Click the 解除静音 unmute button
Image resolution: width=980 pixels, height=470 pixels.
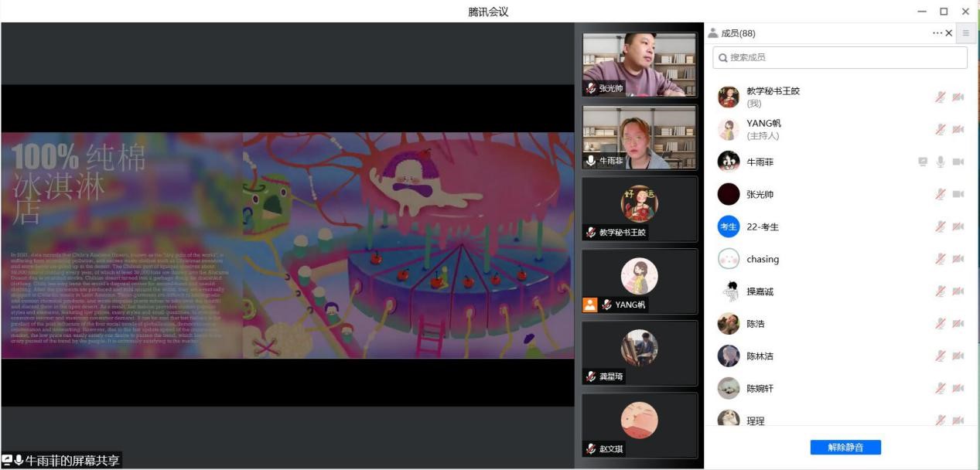pyautogui.click(x=845, y=448)
